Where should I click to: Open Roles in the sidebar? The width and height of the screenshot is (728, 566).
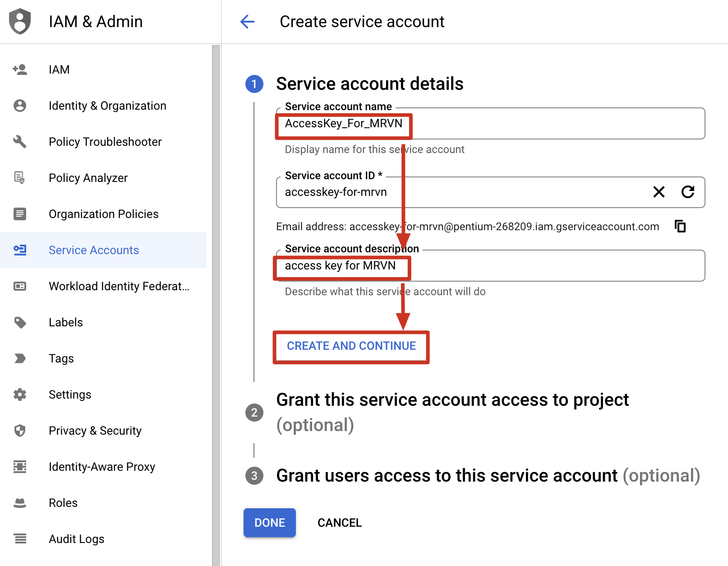[103, 503]
